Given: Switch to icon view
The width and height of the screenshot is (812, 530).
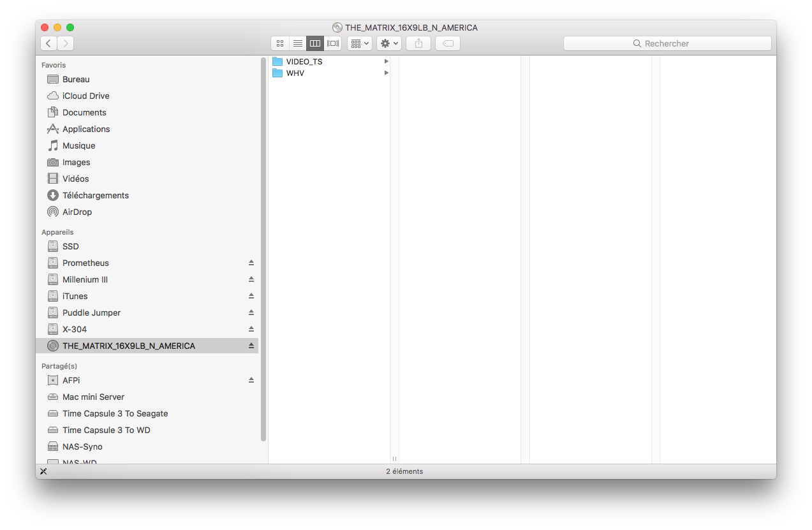Looking at the screenshot, I should click(x=280, y=43).
